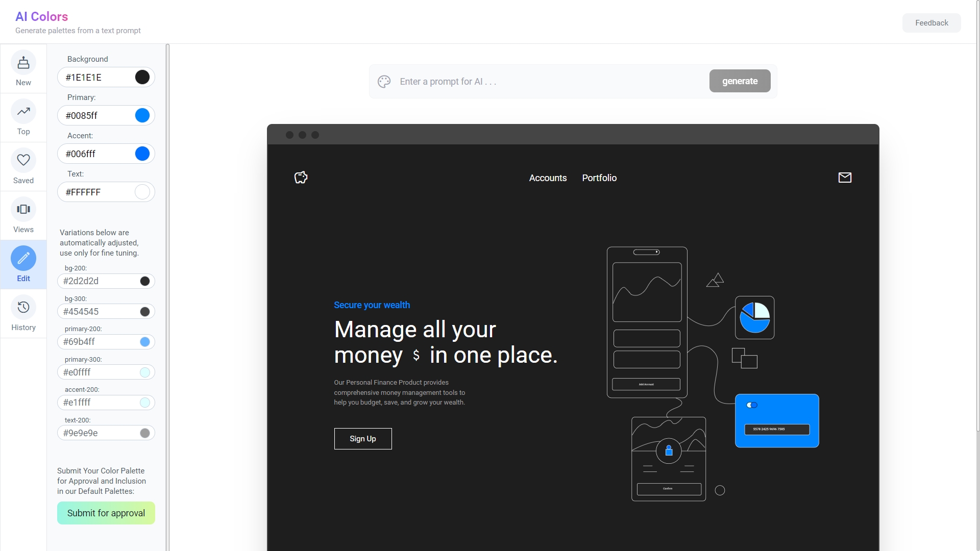Click the generate button

(740, 81)
